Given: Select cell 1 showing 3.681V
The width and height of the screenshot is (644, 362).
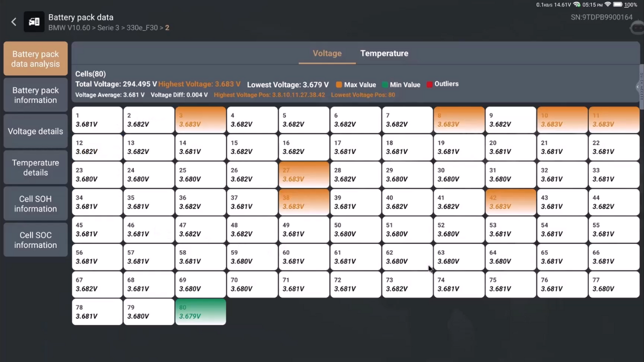Looking at the screenshot, I should 97,120.
